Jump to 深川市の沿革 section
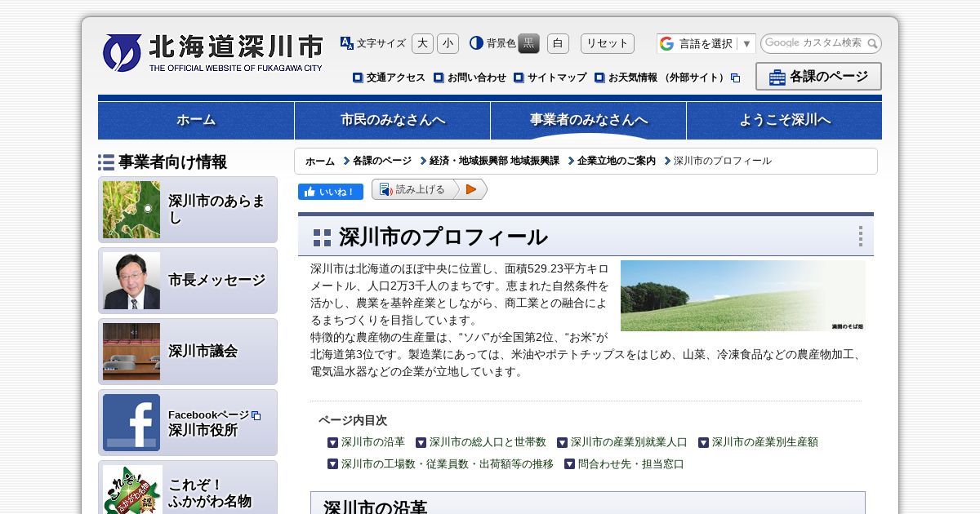This screenshot has height=514, width=980. click(372, 442)
